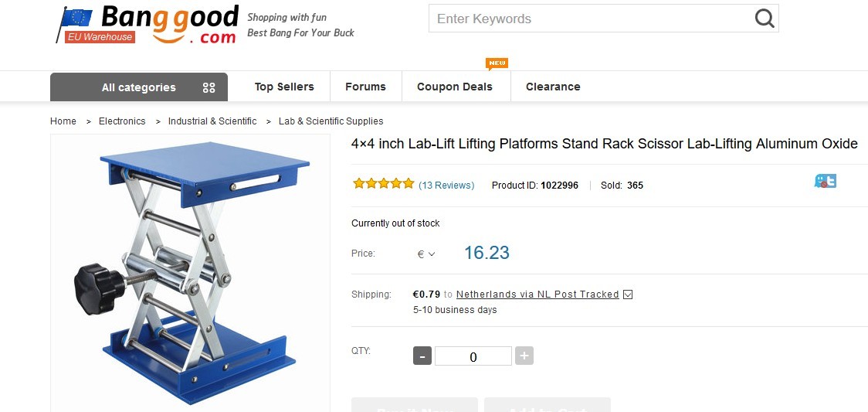868x412 pixels.
Task: Go to the Top Sellers tab
Action: click(284, 87)
